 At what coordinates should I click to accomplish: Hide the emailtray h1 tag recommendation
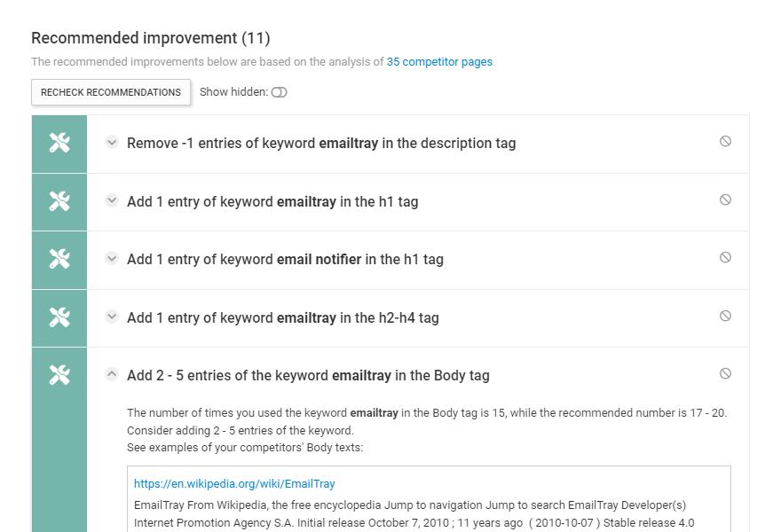tap(725, 199)
